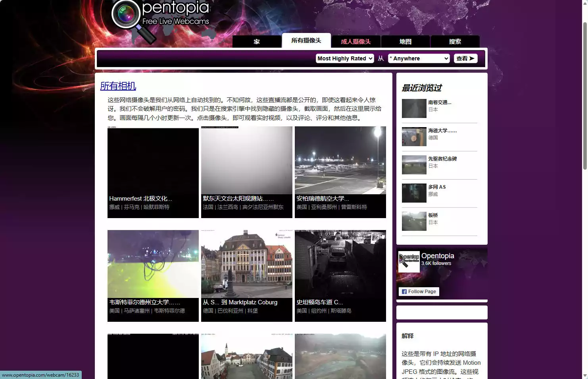The width and height of the screenshot is (588, 379).
Task: Open the Marktplatz Coburg webcam thumbnail
Action: [x=247, y=264]
